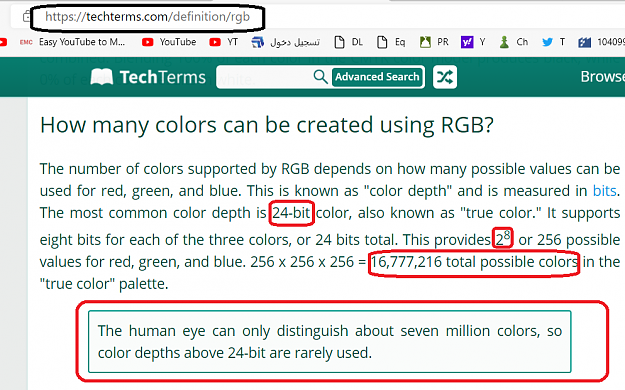The image size is (625, 390).
Task: Open the YT bookmark
Action: point(224,42)
